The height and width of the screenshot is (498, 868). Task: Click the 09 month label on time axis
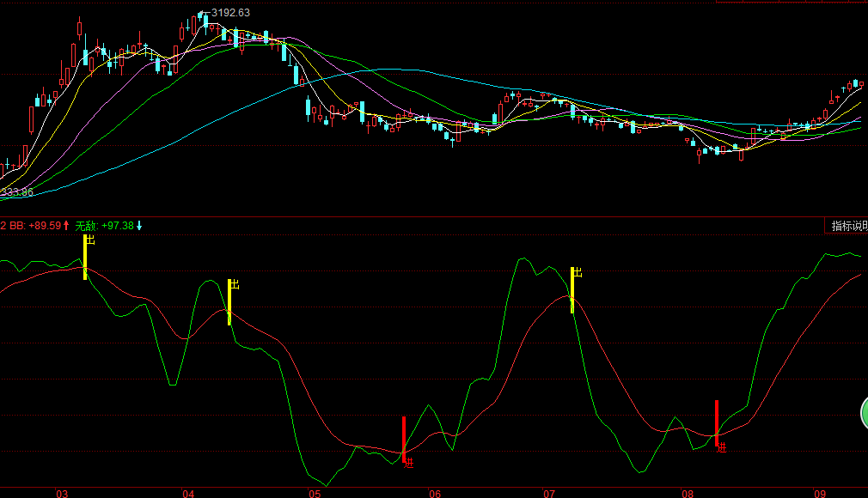819,493
